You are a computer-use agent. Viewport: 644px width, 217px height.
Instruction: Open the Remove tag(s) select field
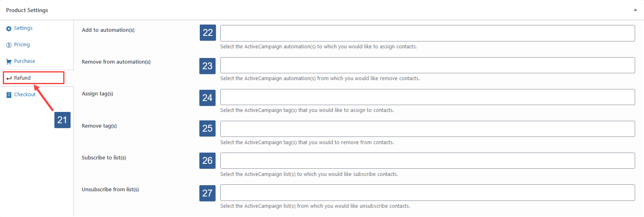(427, 129)
